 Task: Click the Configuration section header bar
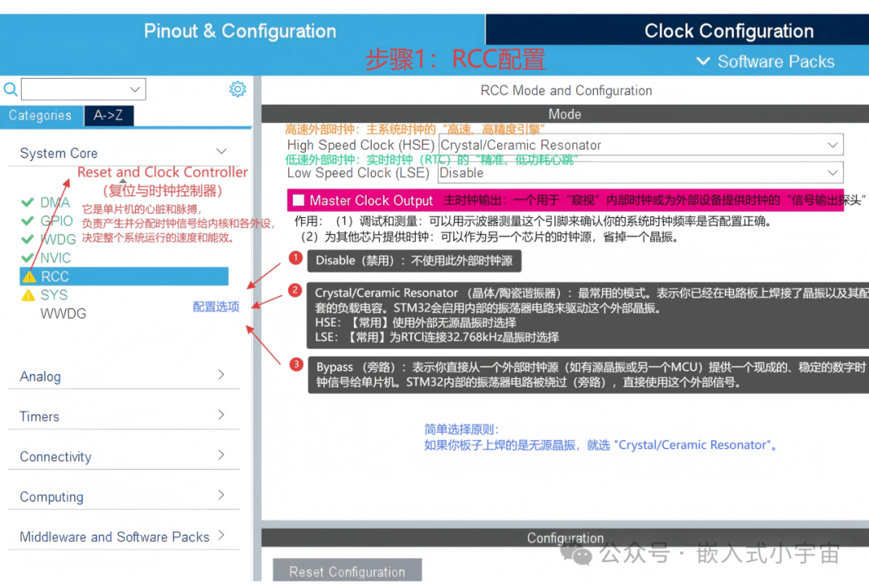(x=565, y=538)
